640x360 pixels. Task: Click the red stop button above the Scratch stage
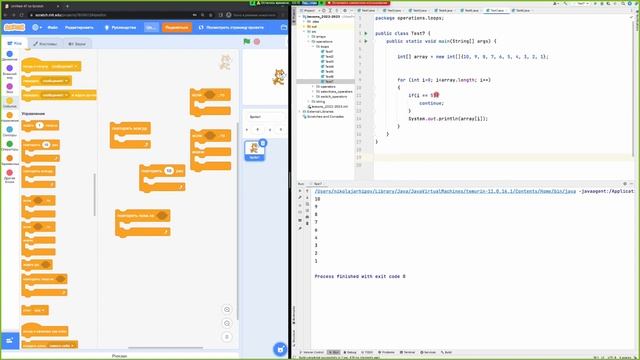pos(257,41)
